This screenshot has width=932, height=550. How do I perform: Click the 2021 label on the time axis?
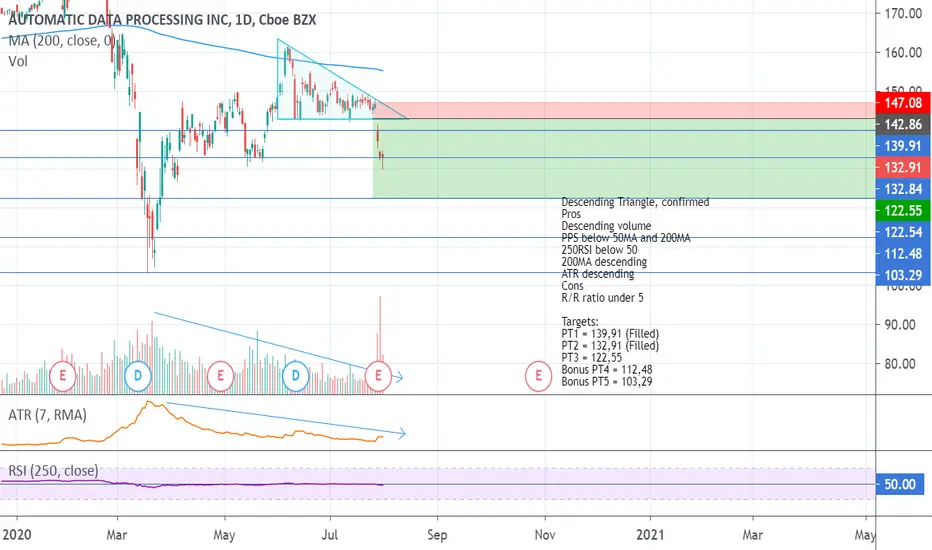[650, 535]
